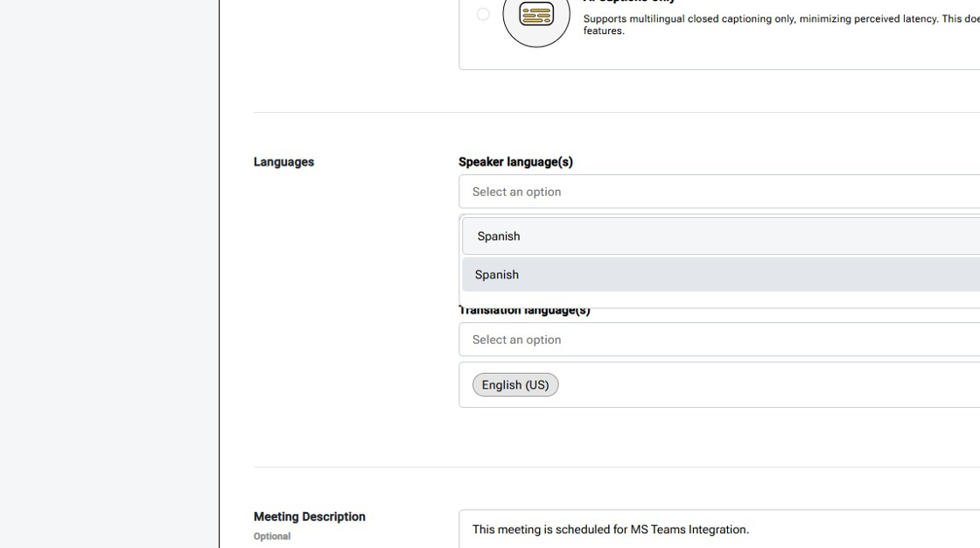Click the English (US) language chip
The width and height of the screenshot is (980, 548).
(x=515, y=384)
